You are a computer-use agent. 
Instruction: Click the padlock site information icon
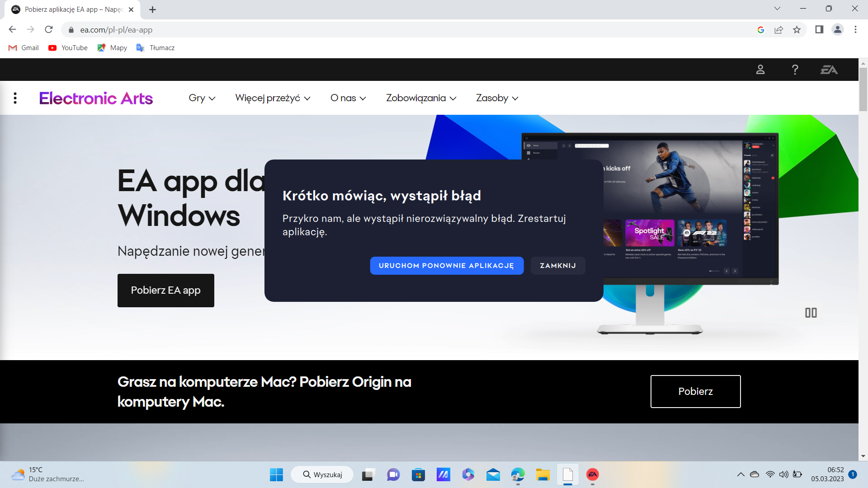point(71,30)
